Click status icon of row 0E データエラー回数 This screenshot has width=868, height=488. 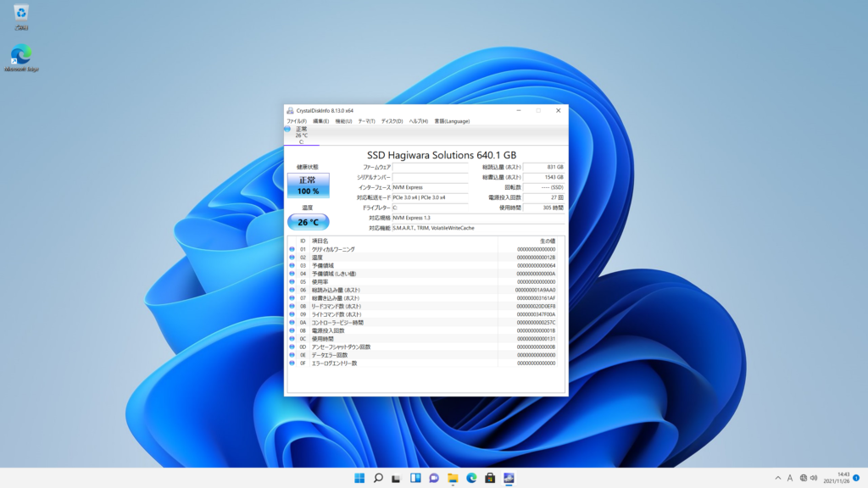292,355
